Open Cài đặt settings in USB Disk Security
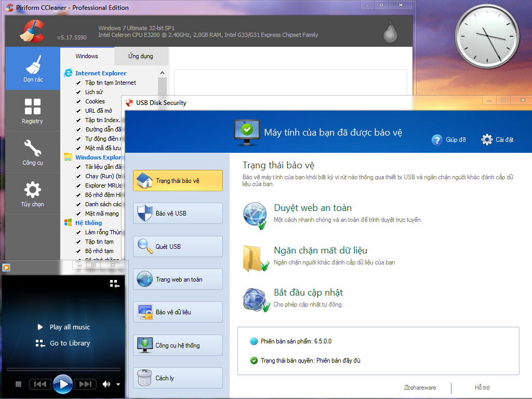The image size is (532, 399). tap(497, 139)
